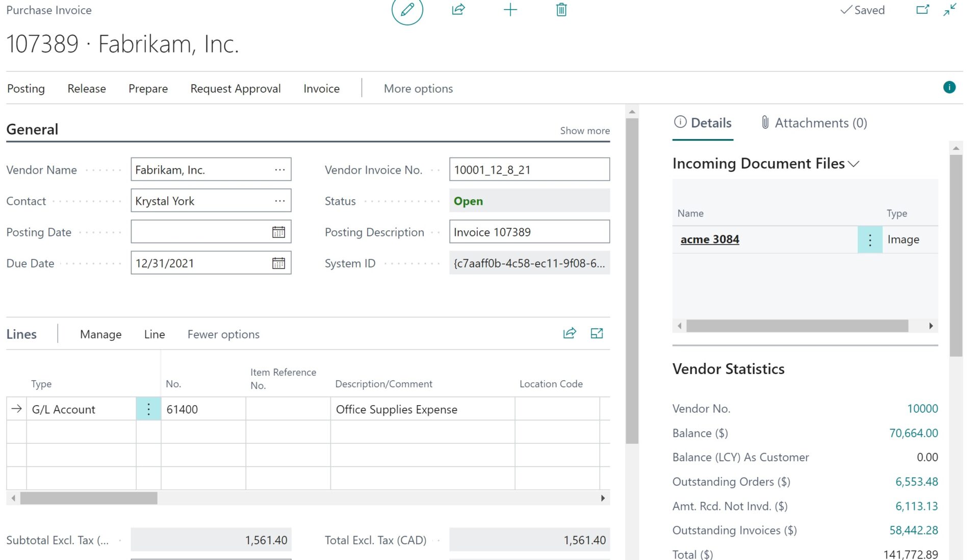979x560 pixels.
Task: Collapse the Incoming Document Files section
Action: (x=855, y=164)
